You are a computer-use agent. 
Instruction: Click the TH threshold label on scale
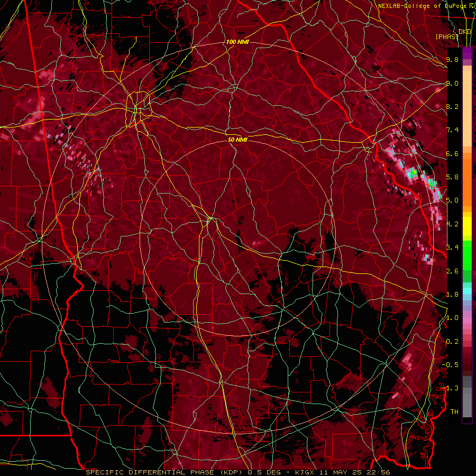coord(454,412)
